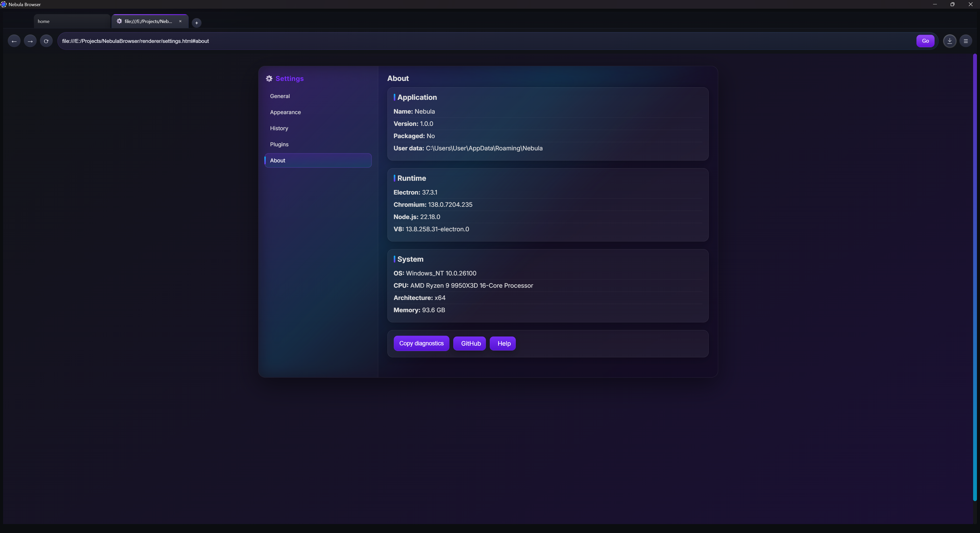980x533 pixels.
Task: Focus the address bar URL field
Action: [x=487, y=41]
